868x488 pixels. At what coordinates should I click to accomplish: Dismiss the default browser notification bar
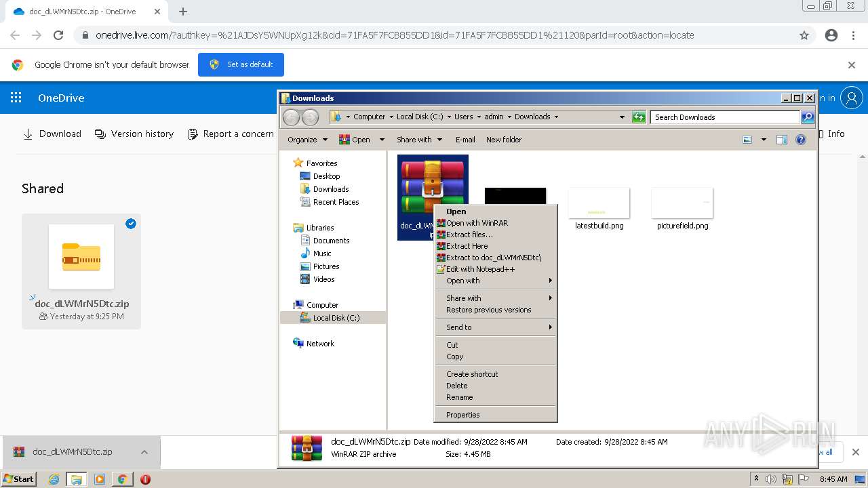click(852, 65)
